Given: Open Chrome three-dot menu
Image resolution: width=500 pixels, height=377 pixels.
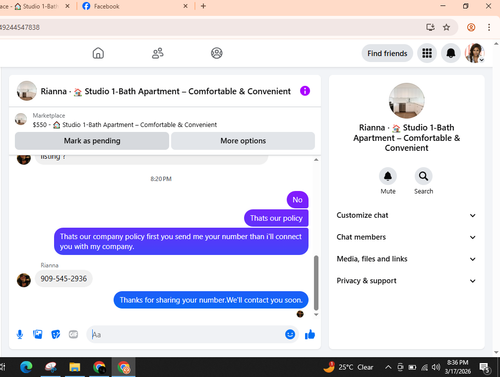Looking at the screenshot, I should [489, 27].
